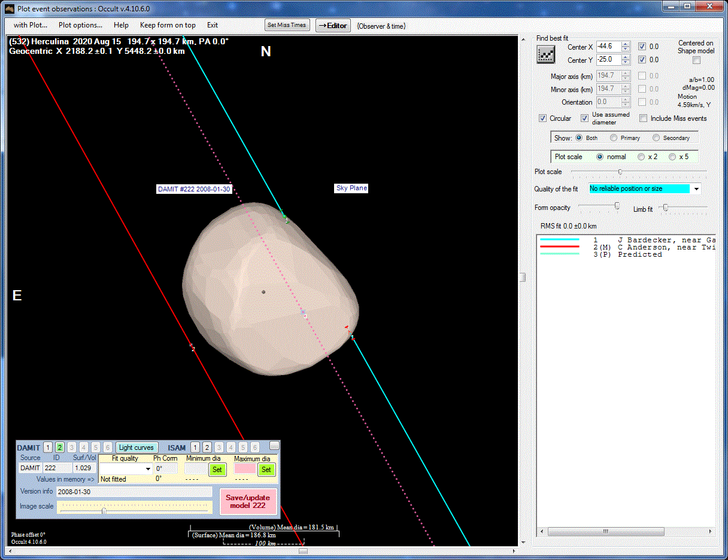Toggle the Circular checkbox
This screenshot has height=560, width=728.
542,118
